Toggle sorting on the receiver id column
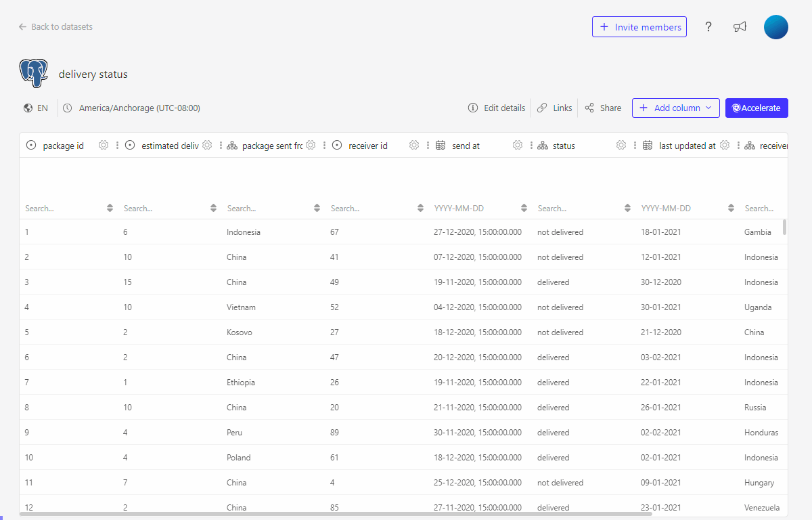The width and height of the screenshot is (812, 520). point(419,208)
